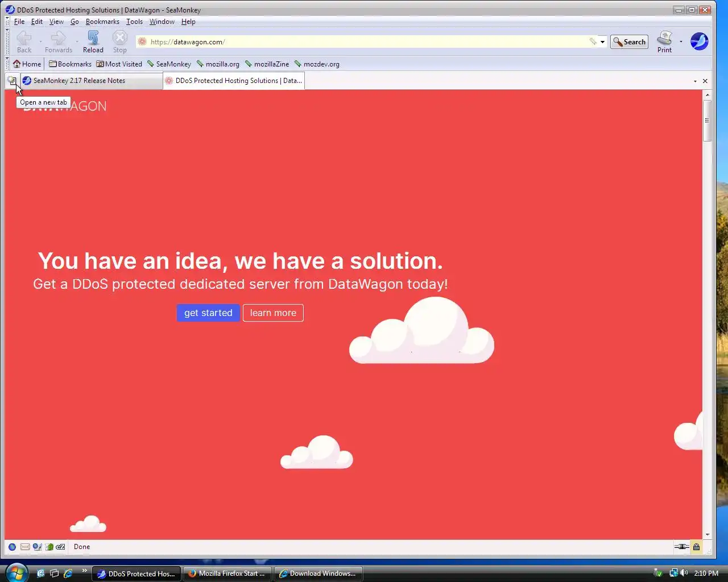Screen dimensions: 728x582
Task: Open the mozdev.org bookmark
Action: pyautogui.click(x=317, y=64)
